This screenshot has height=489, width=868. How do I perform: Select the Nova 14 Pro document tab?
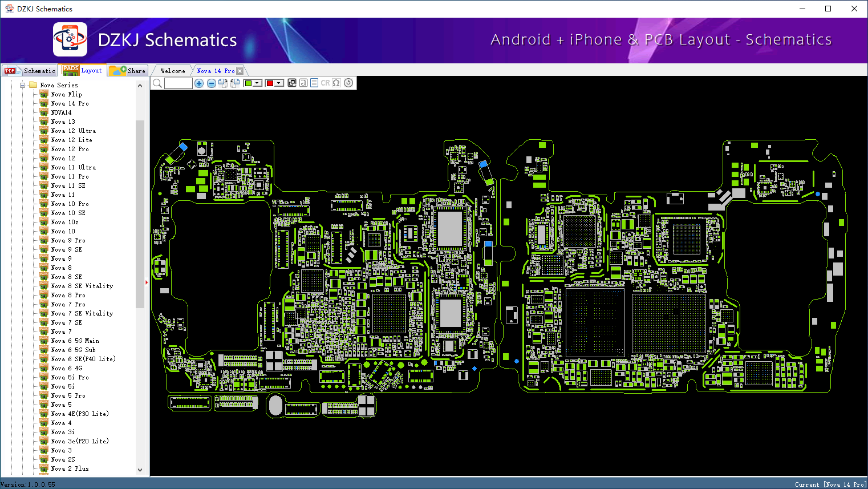coord(216,71)
